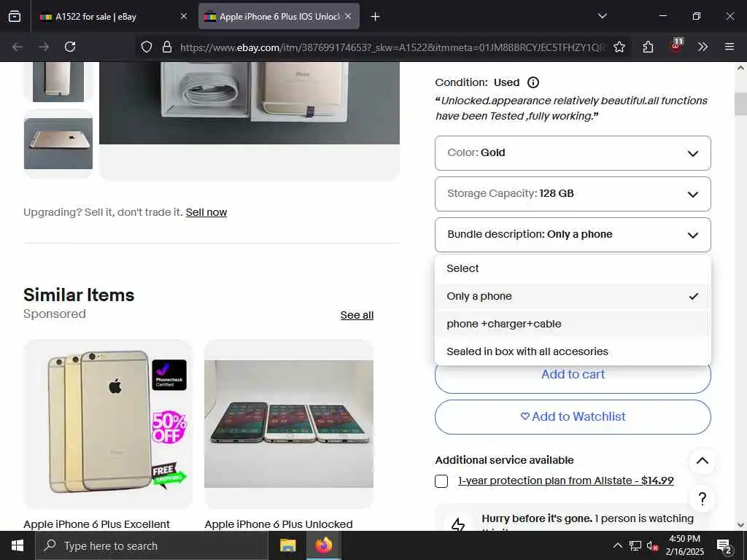Viewport: 747px width, 560px height.
Task: Open tracking protection shield info
Action: point(147,47)
